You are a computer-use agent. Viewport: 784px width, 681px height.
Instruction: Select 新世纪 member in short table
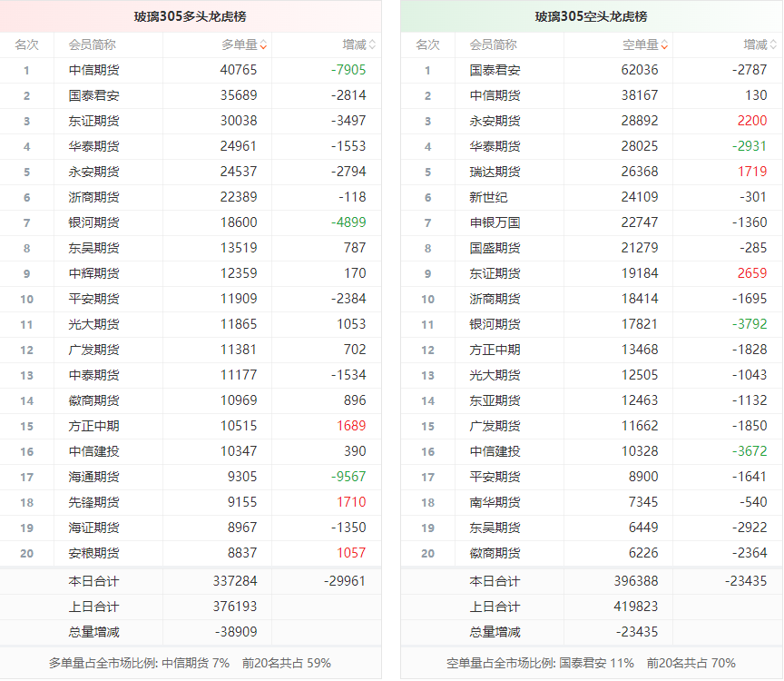pos(488,197)
